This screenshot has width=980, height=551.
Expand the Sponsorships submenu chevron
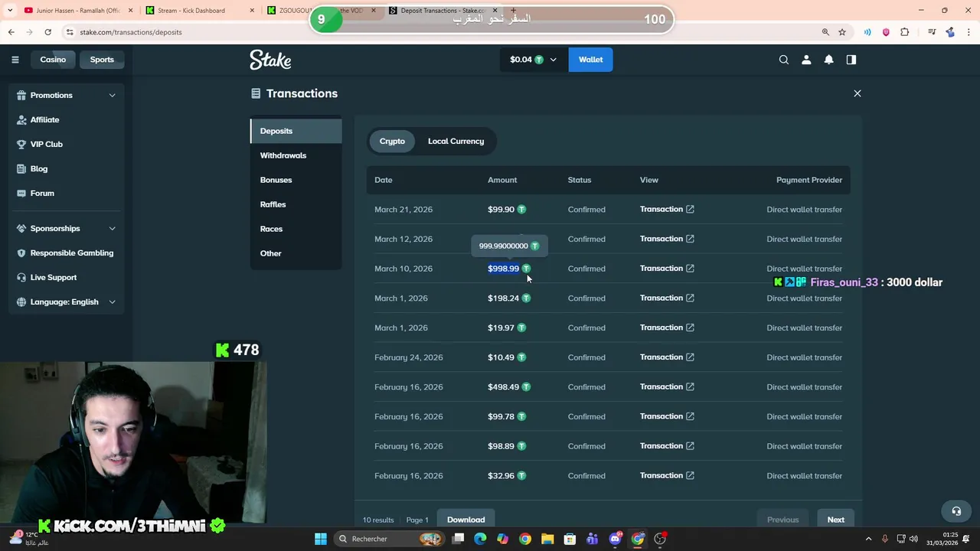112,228
